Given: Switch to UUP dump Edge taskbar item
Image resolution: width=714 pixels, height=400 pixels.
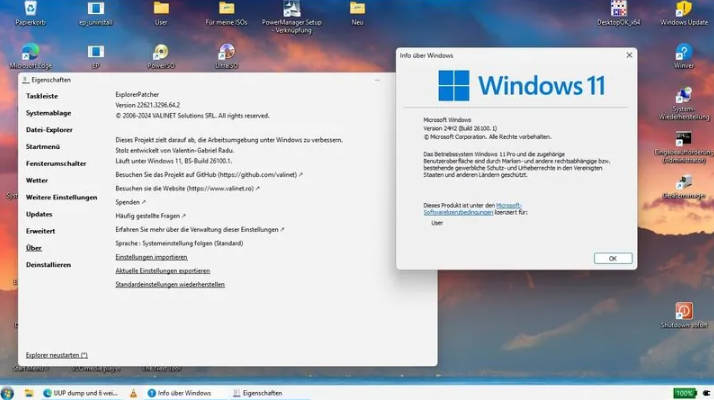Looking at the screenshot, I should coord(81,393).
